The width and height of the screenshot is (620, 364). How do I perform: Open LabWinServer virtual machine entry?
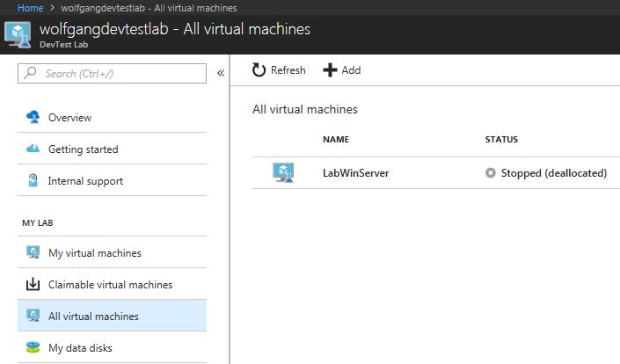355,173
